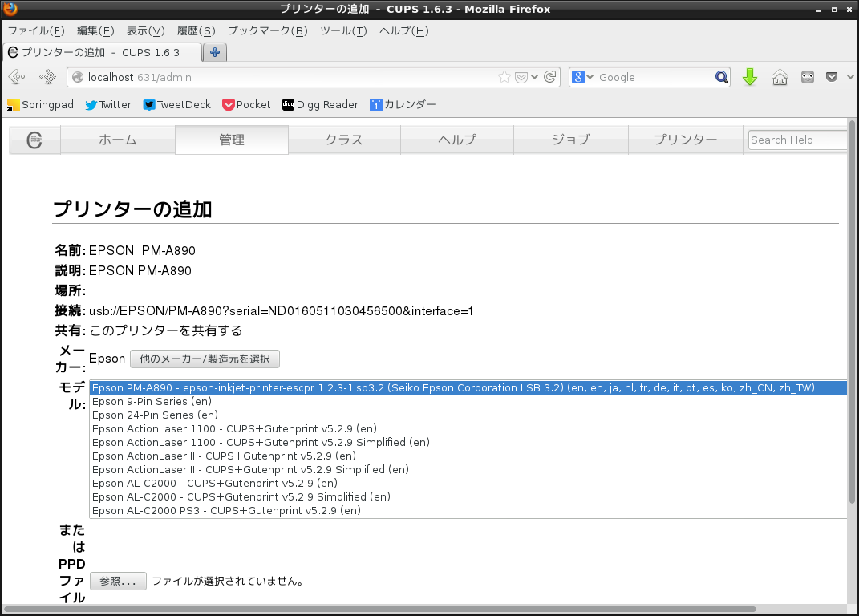This screenshot has width=859, height=616.
Task: Open the Pocket bookmark
Action: click(246, 105)
